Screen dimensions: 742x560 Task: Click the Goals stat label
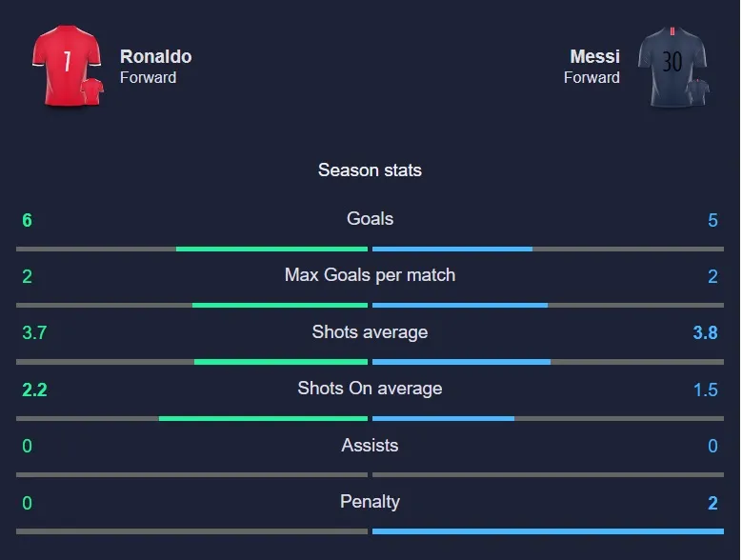370,219
